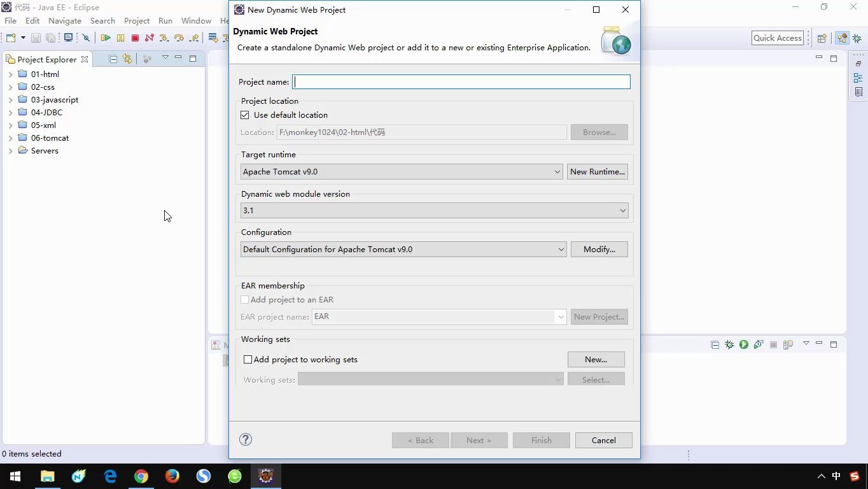The height and width of the screenshot is (489, 868).
Task: Open the Run menu
Action: 165,20
